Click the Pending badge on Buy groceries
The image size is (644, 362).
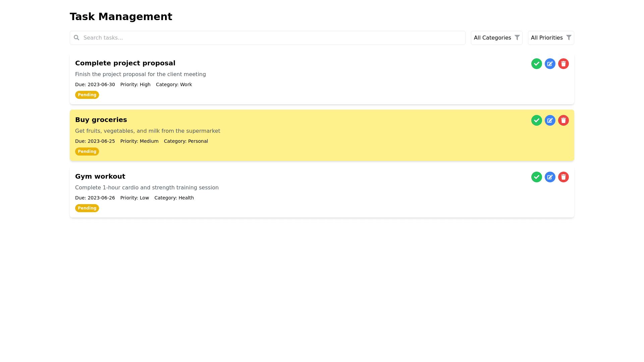tap(87, 152)
